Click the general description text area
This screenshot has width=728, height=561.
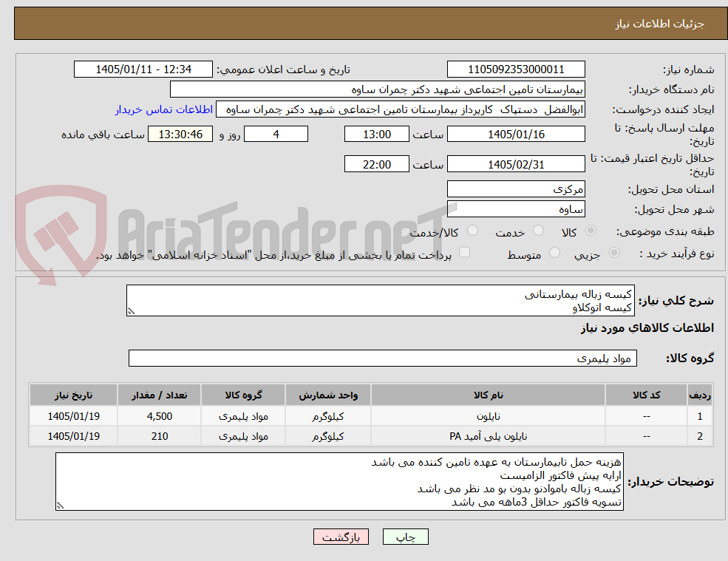coord(380,301)
